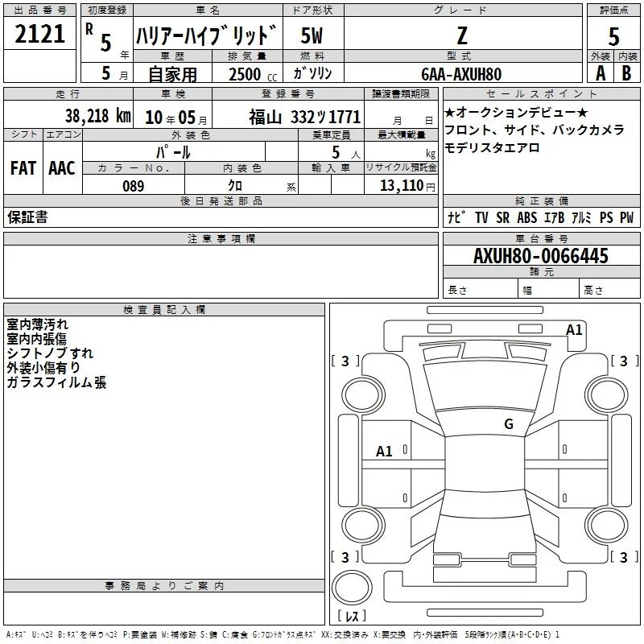The height and width of the screenshot is (644, 644).
Task: Click the front-right wheel circle in diagram
Action: coord(606,395)
